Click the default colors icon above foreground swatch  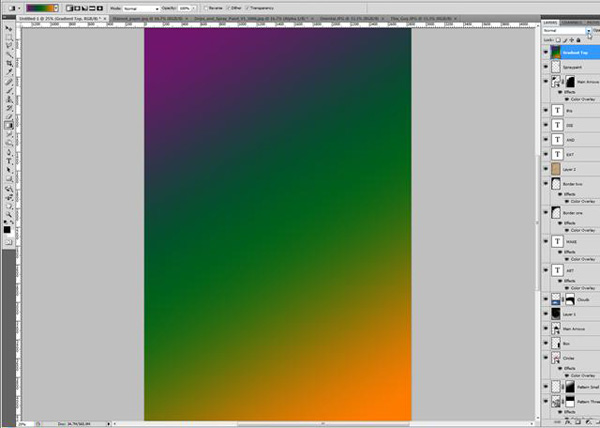[6, 221]
